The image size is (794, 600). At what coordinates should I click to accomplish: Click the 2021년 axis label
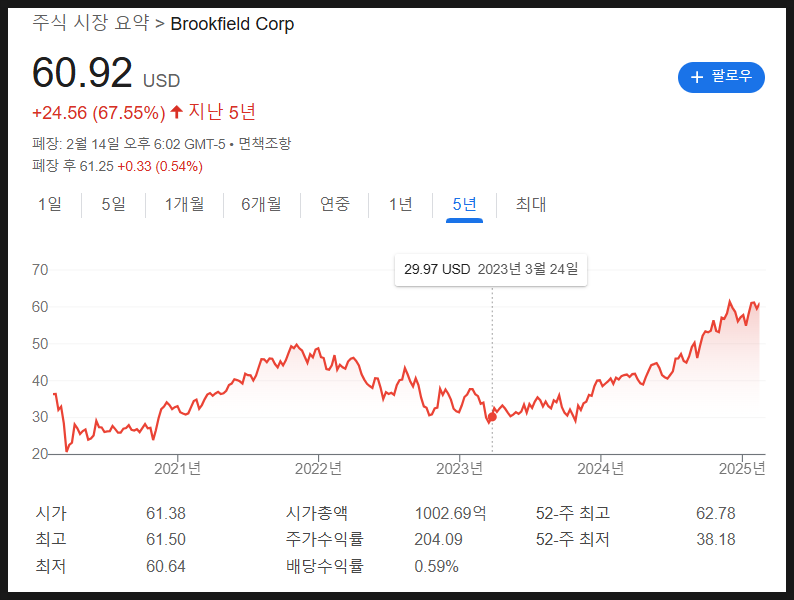tap(177, 468)
